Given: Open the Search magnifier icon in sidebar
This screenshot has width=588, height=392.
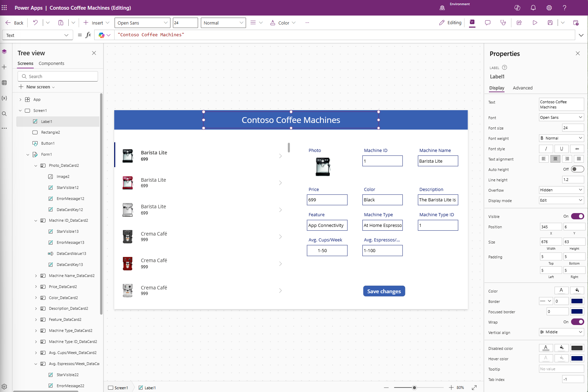Looking at the screenshot, I should click(4, 114).
